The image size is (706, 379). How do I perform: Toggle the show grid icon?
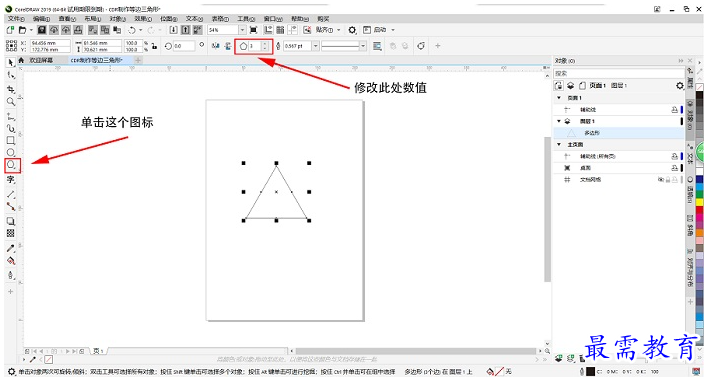(280, 30)
